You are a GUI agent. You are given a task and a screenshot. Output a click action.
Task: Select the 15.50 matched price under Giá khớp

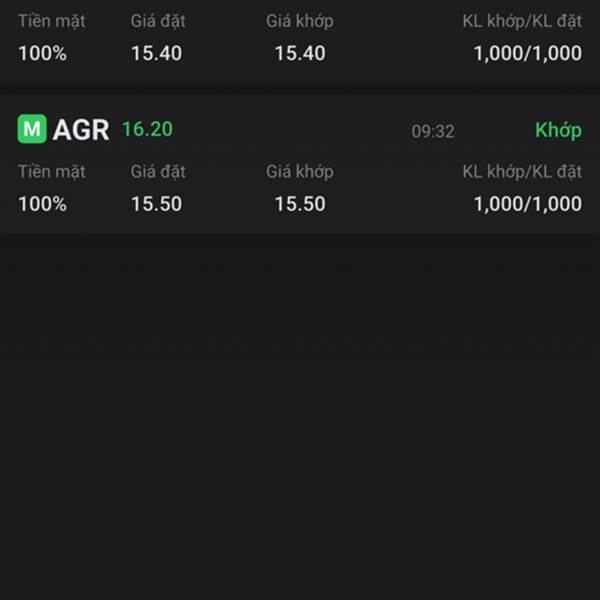pyautogui.click(x=300, y=204)
